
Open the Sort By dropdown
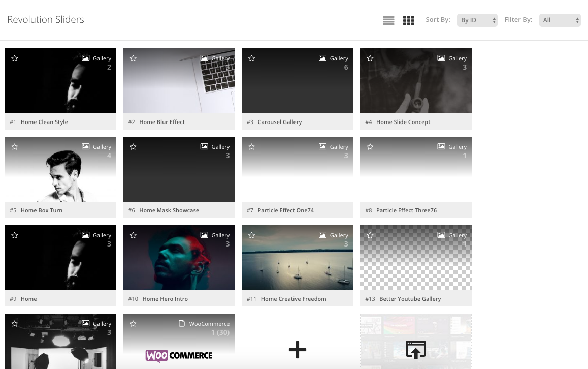coord(477,20)
